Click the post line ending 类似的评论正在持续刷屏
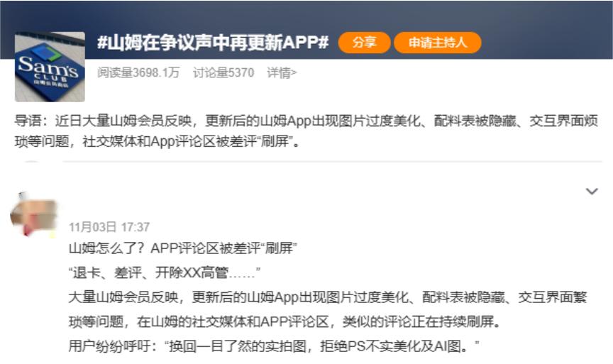The image size is (613, 364). (284, 322)
